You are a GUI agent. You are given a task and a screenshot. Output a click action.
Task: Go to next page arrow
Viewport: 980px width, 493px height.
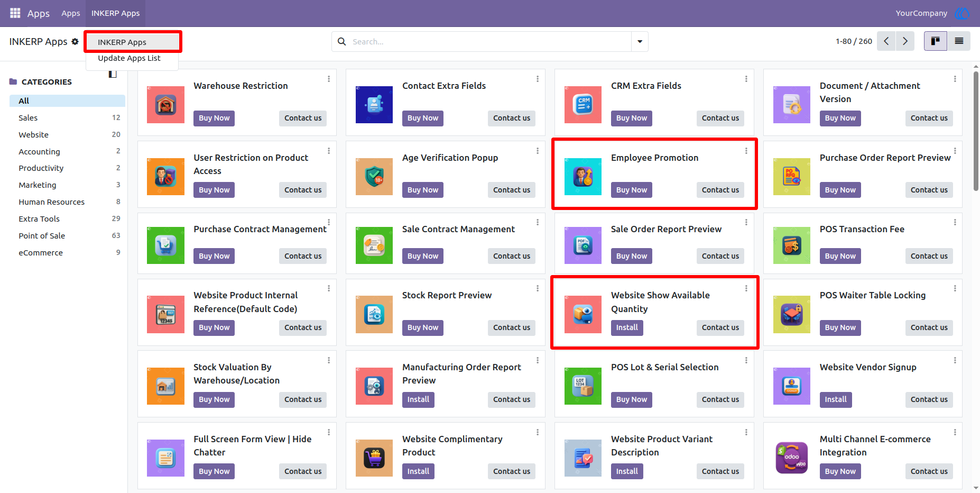(x=905, y=41)
